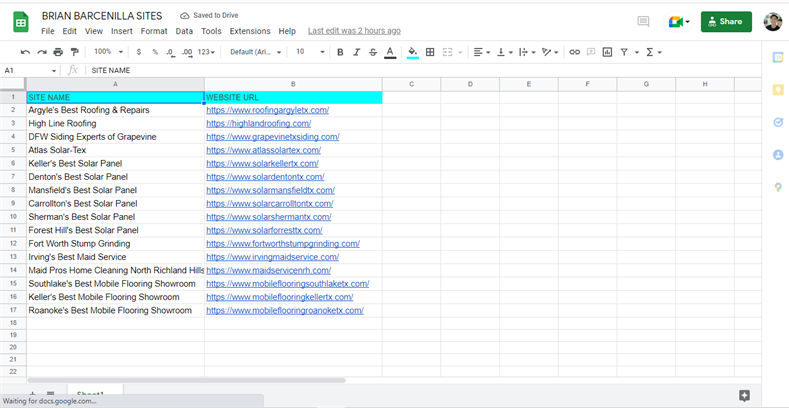This screenshot has width=789, height=408.
Task: Click the Share button
Action: tap(726, 22)
